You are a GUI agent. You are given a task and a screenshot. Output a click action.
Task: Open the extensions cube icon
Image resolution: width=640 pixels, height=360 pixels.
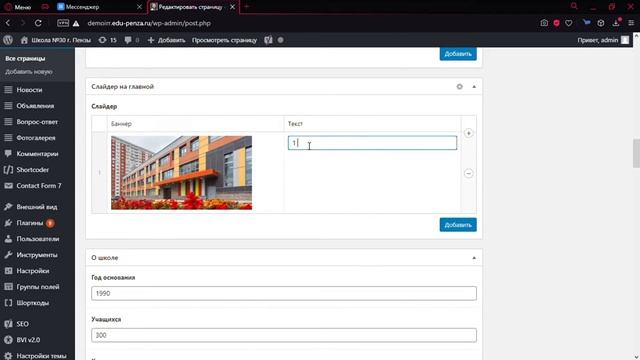(x=600, y=23)
